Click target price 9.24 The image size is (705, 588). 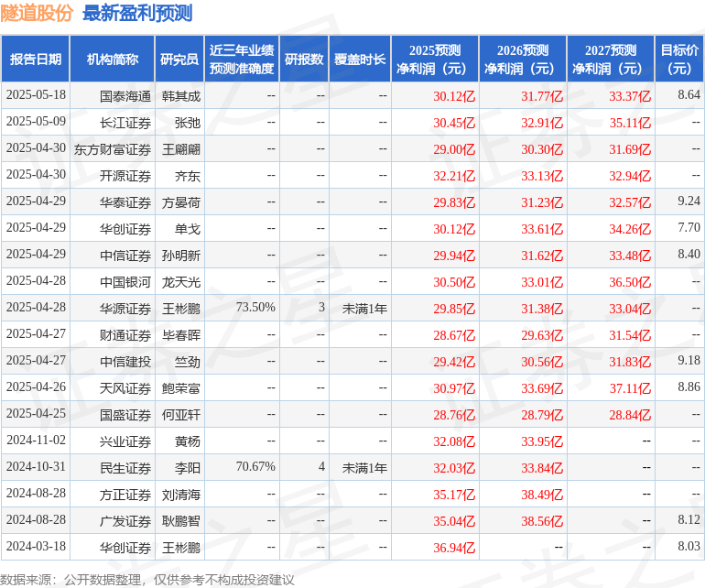tap(689, 201)
